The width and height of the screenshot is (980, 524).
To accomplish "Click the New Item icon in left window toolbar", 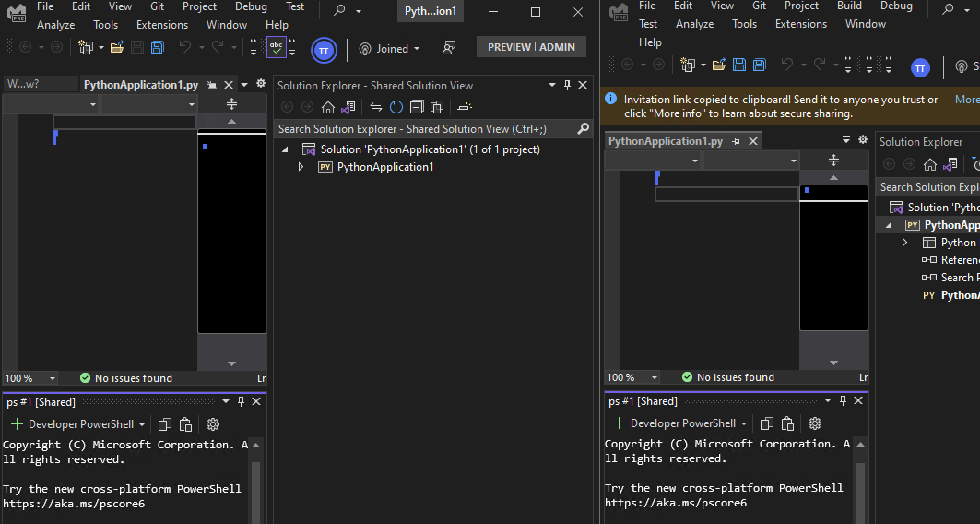I will (86, 48).
